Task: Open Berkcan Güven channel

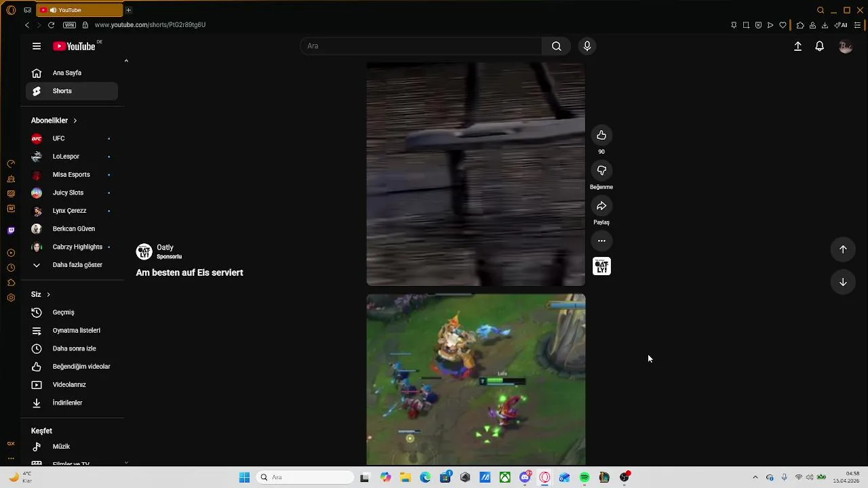Action: point(72,229)
